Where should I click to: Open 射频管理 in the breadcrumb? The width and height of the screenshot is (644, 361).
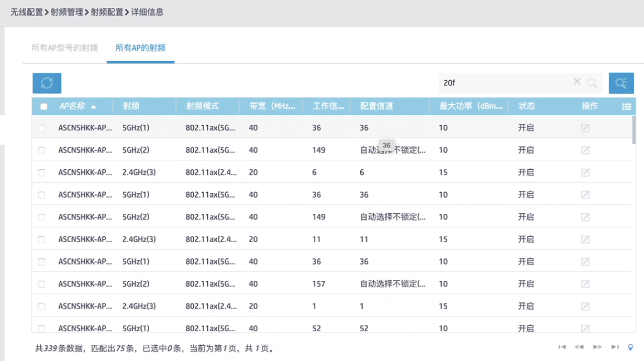67,12
